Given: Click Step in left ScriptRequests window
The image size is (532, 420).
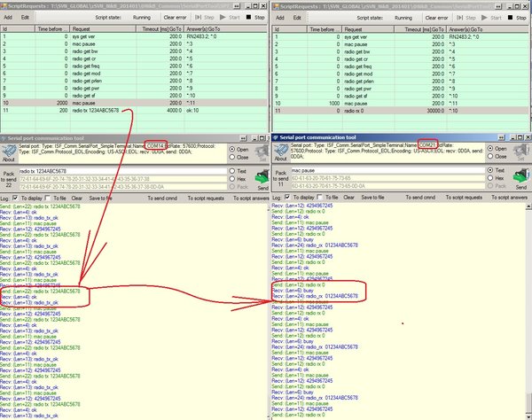Looking at the screenshot, I should pos(205,18).
